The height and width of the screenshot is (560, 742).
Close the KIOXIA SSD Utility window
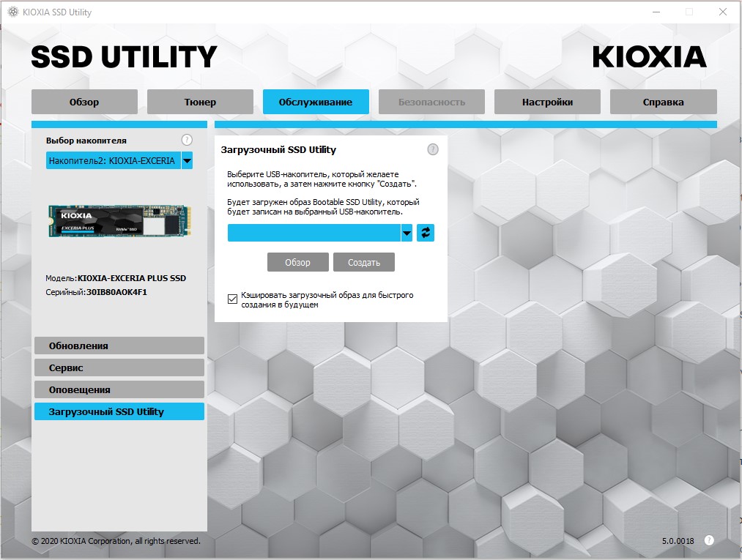click(723, 12)
